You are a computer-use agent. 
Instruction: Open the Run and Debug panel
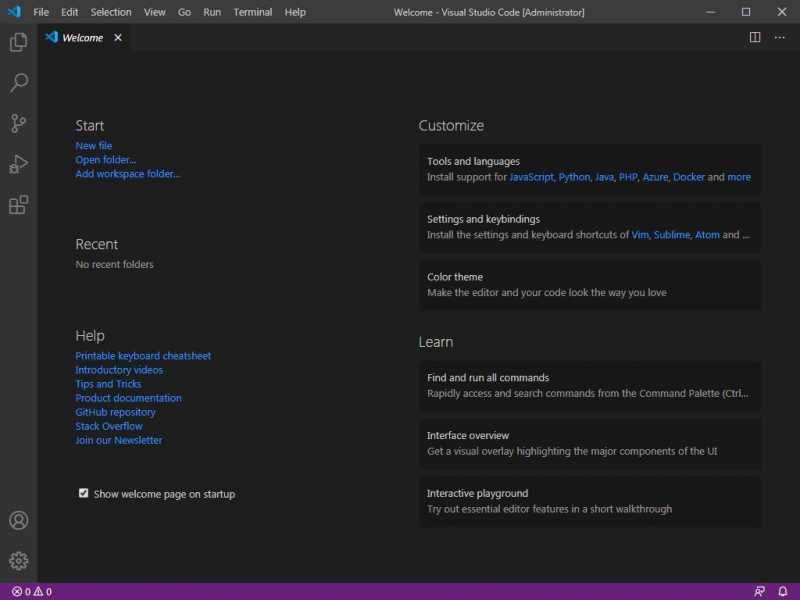coord(18,162)
